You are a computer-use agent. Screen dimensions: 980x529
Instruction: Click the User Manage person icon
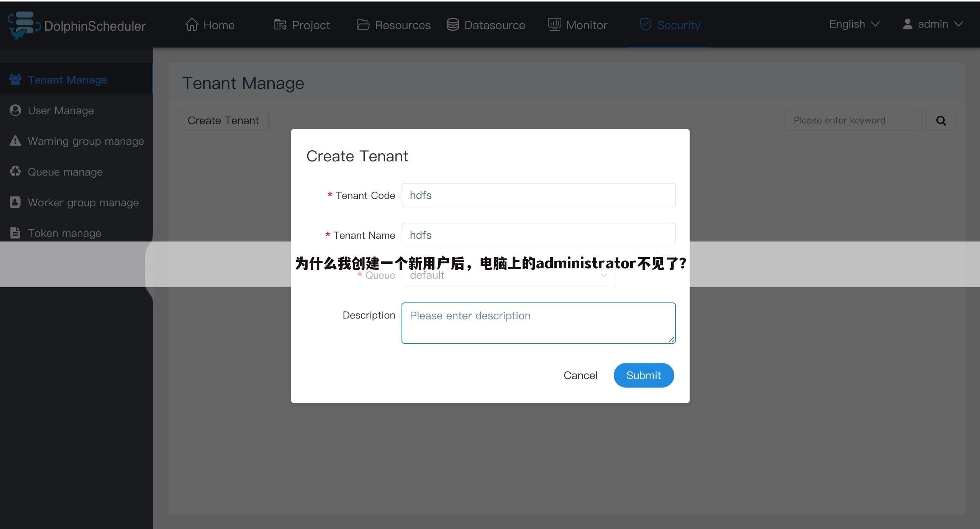click(x=15, y=110)
